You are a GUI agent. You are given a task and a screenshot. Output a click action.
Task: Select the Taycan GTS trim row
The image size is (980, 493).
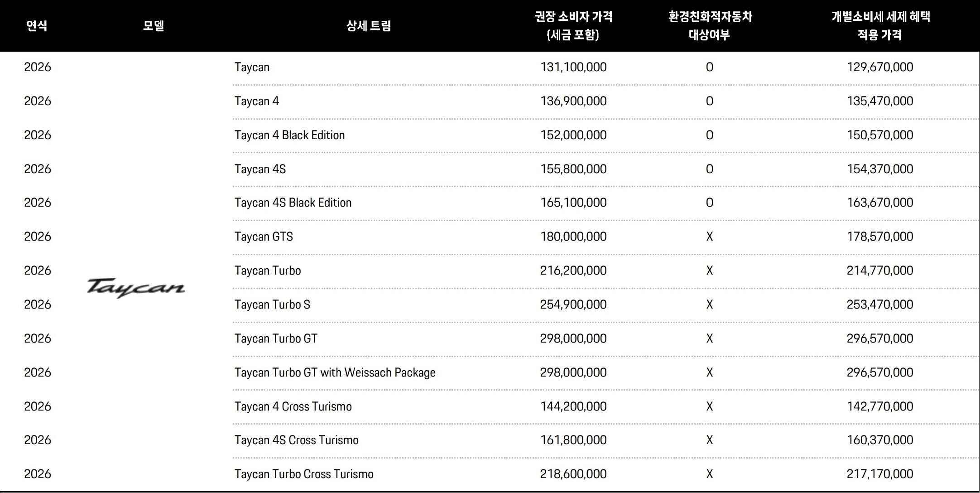(x=264, y=237)
